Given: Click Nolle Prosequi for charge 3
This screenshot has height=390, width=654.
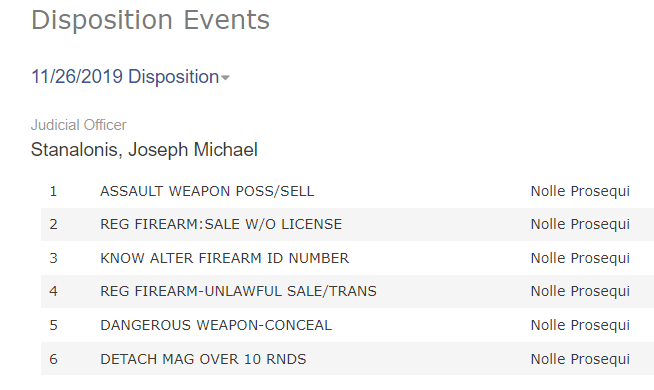Looking at the screenshot, I should 580,258.
